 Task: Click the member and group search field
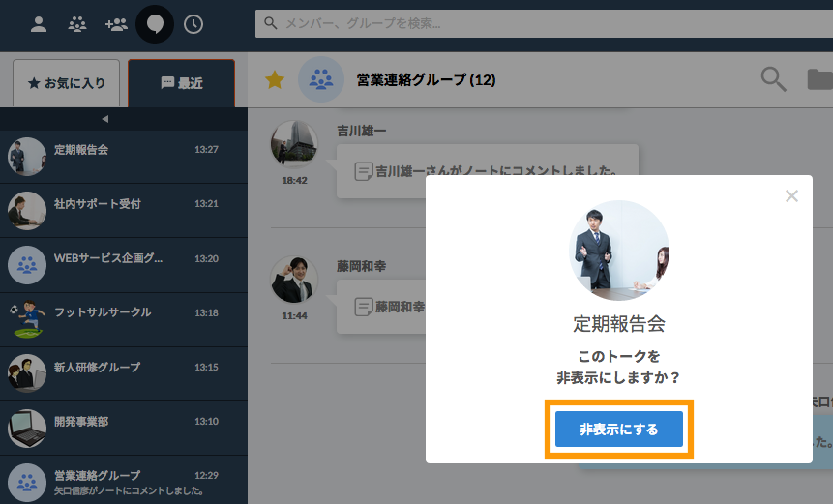542,23
